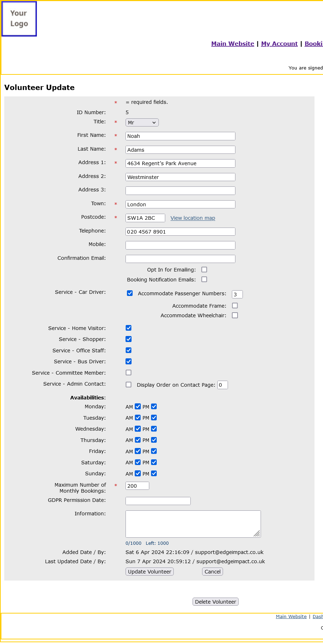
Task: Go to Main Website in top navigation
Action: click(233, 44)
